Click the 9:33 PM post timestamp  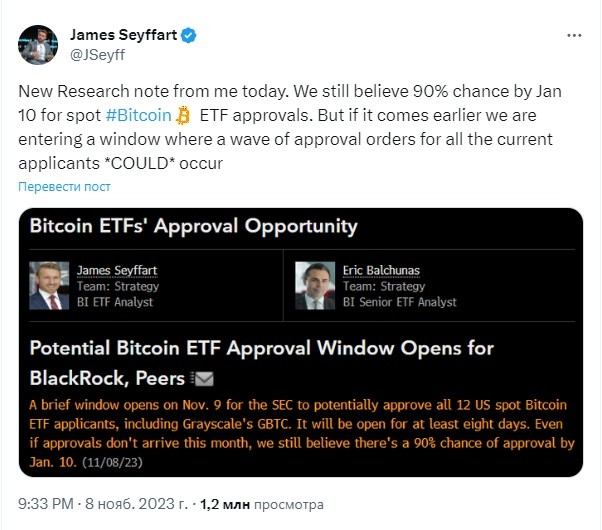(46, 504)
